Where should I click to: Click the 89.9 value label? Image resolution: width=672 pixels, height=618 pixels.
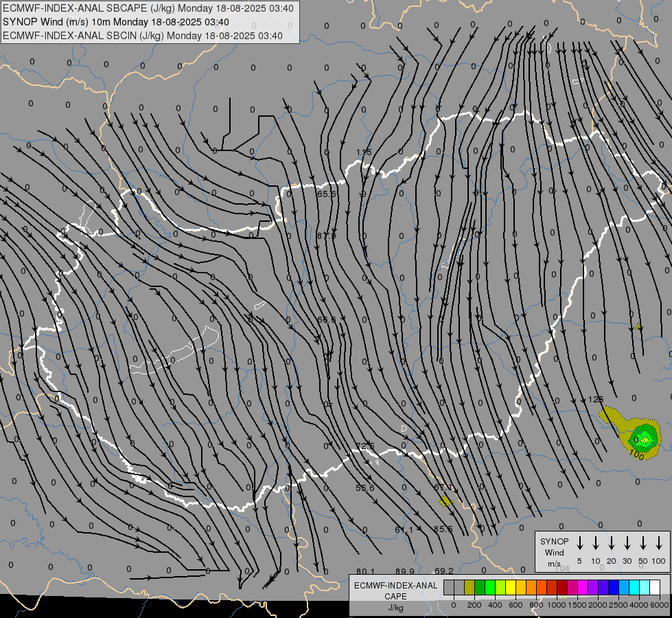[x=404, y=571]
